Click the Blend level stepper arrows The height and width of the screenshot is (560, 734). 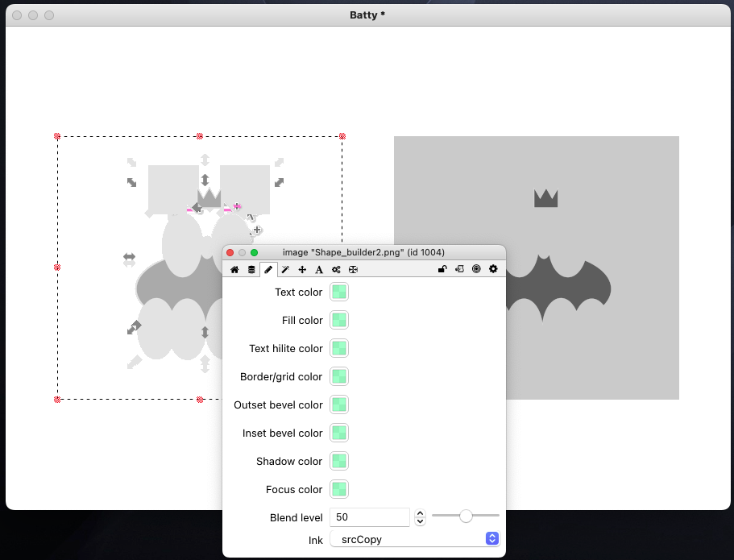[420, 517]
